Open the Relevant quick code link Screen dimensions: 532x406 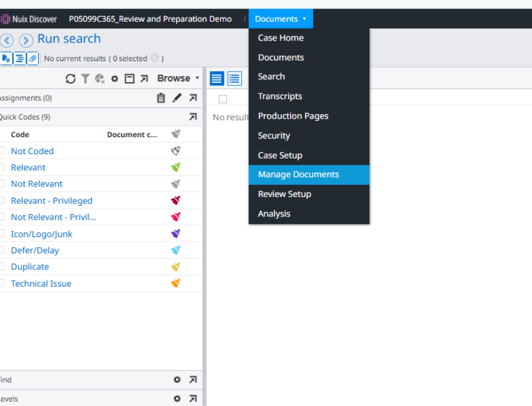(x=28, y=168)
